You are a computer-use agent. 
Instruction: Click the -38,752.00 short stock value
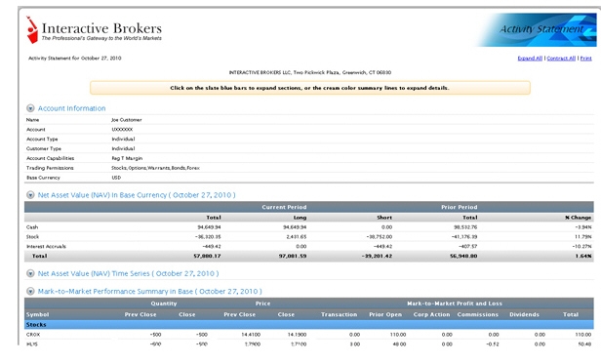[380, 237]
